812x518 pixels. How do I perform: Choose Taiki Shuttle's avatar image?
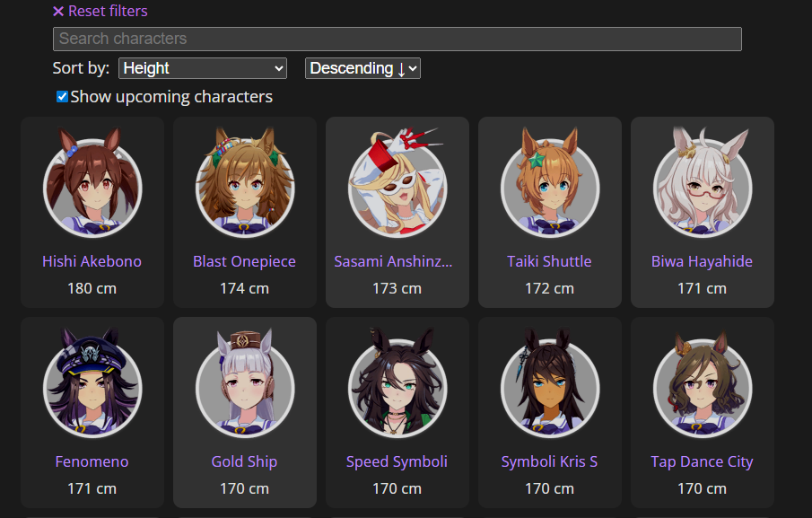pos(549,183)
